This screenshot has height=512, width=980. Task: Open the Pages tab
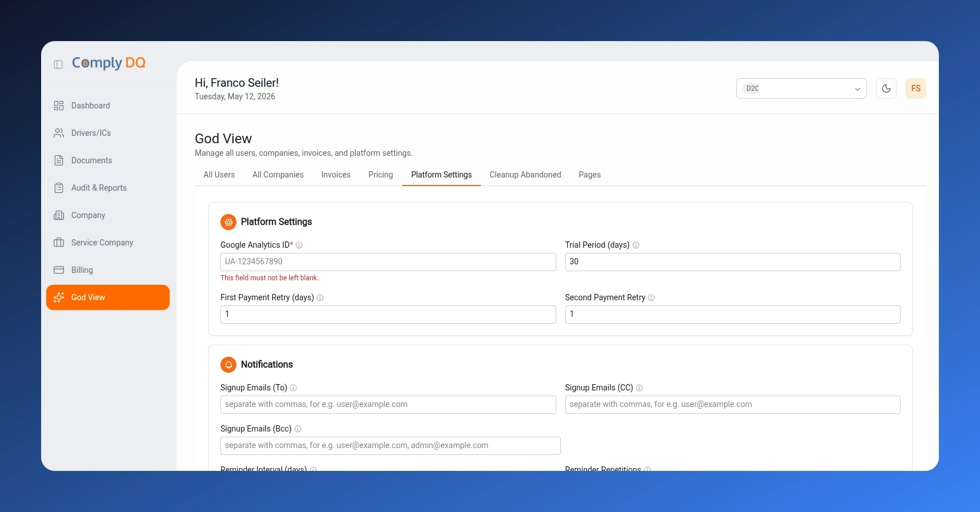coord(589,175)
